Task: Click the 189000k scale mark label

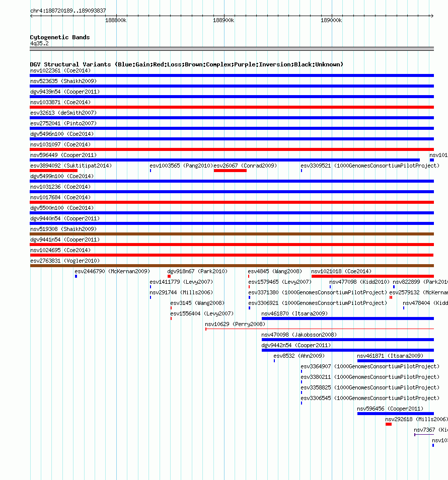Action: 331,21
